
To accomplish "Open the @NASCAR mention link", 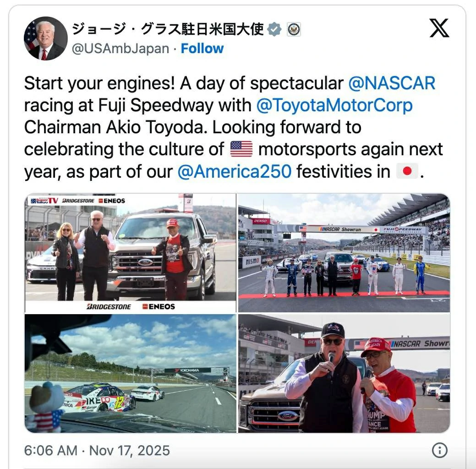I will 392,83.
